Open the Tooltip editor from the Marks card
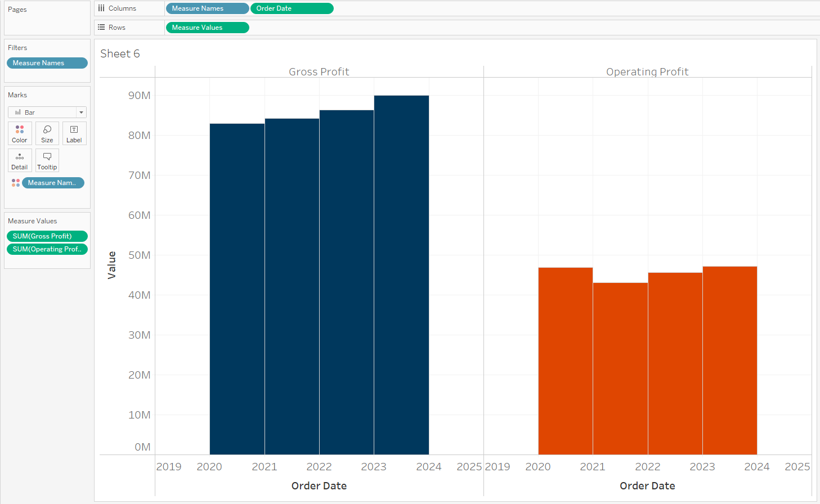820x504 pixels. (x=47, y=160)
